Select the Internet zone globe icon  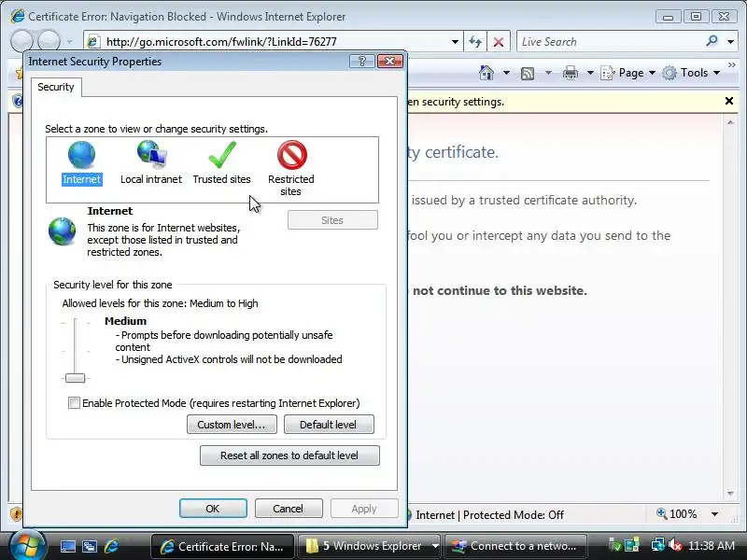[81, 155]
